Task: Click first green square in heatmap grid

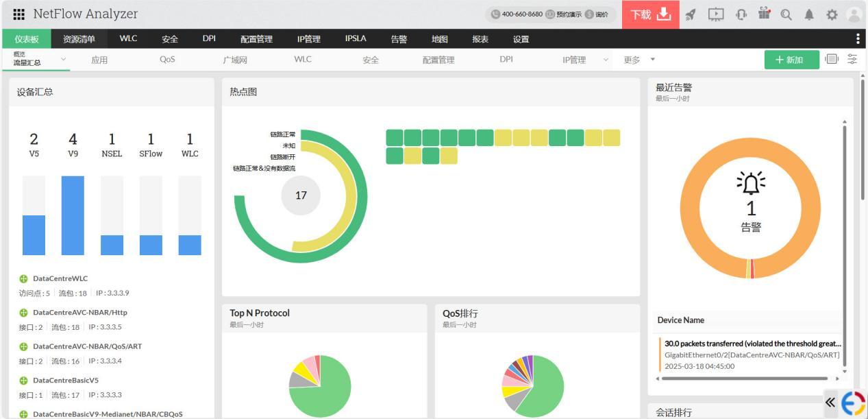Action: (395, 138)
